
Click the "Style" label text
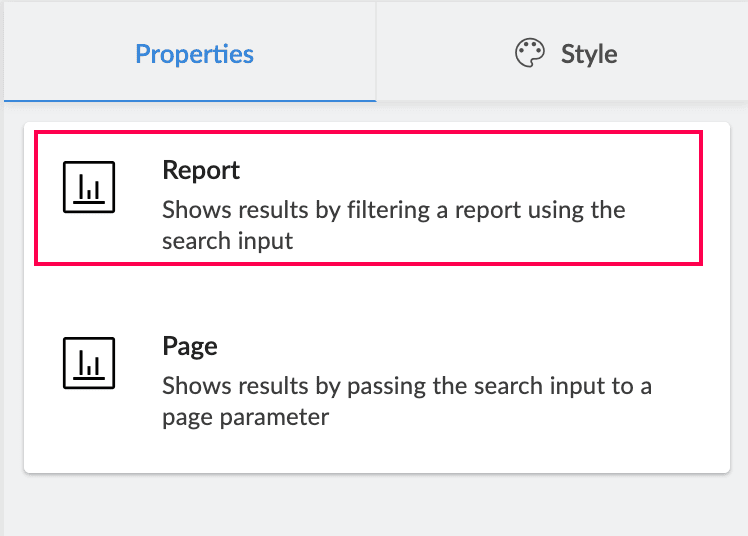pos(589,54)
